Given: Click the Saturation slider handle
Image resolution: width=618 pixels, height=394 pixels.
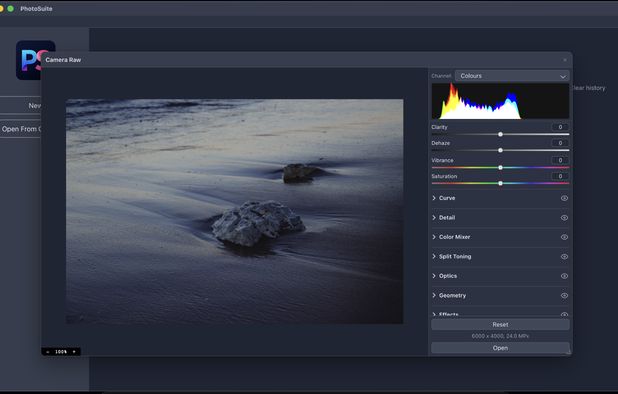Looking at the screenshot, I should pos(500,183).
